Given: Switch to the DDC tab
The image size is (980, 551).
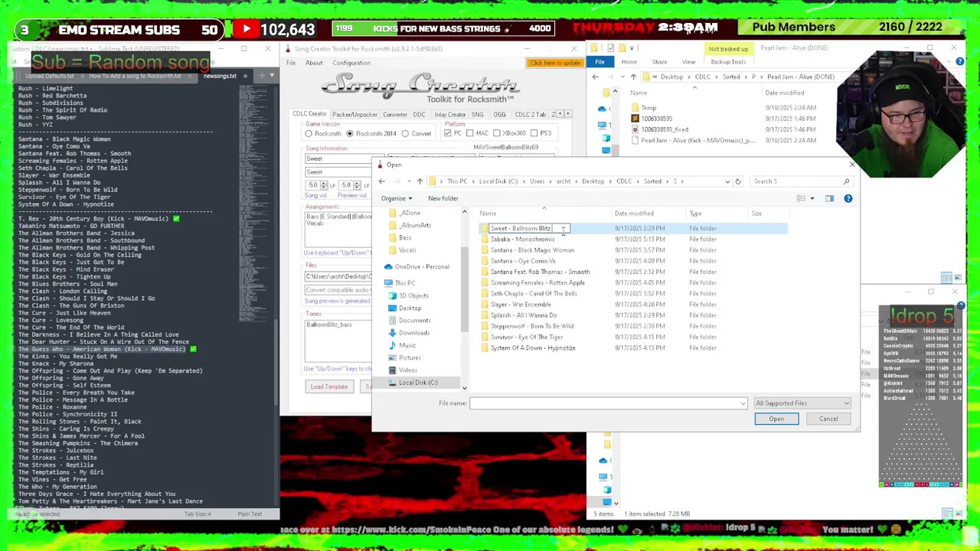Looking at the screenshot, I should (x=419, y=115).
